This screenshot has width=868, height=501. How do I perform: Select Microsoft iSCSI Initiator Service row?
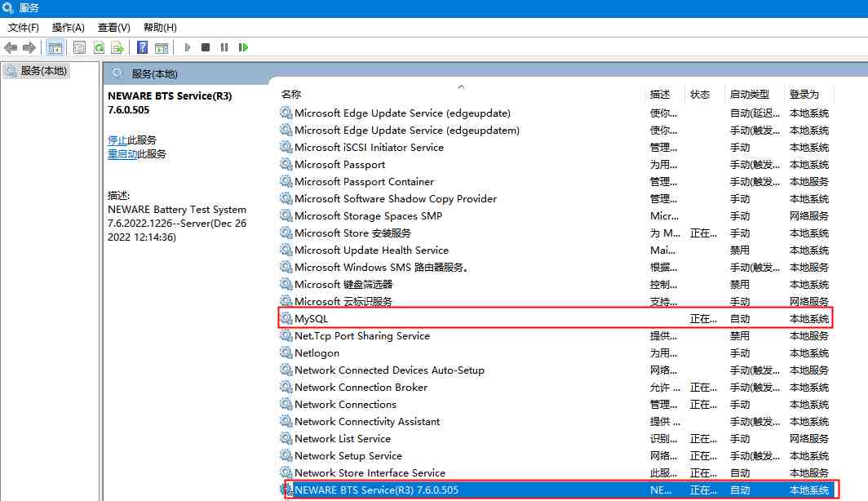[x=555, y=147]
